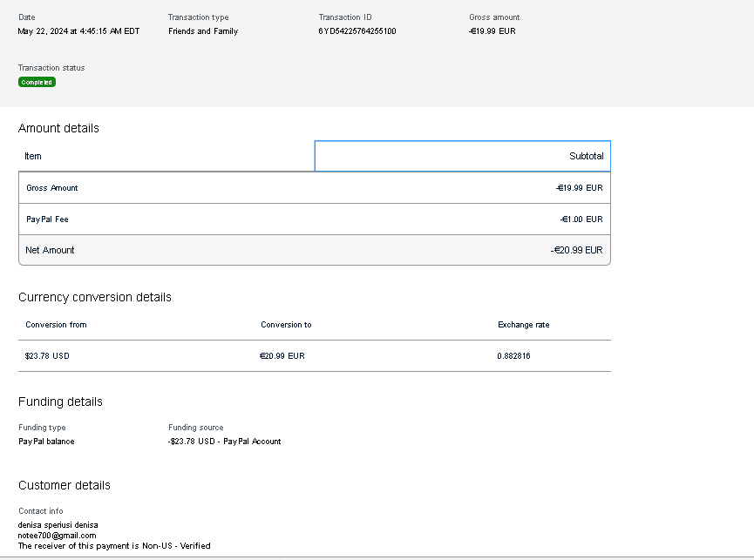Click the Non-US - Verified receiver text
The width and height of the screenshot is (754, 560).
tap(176, 546)
